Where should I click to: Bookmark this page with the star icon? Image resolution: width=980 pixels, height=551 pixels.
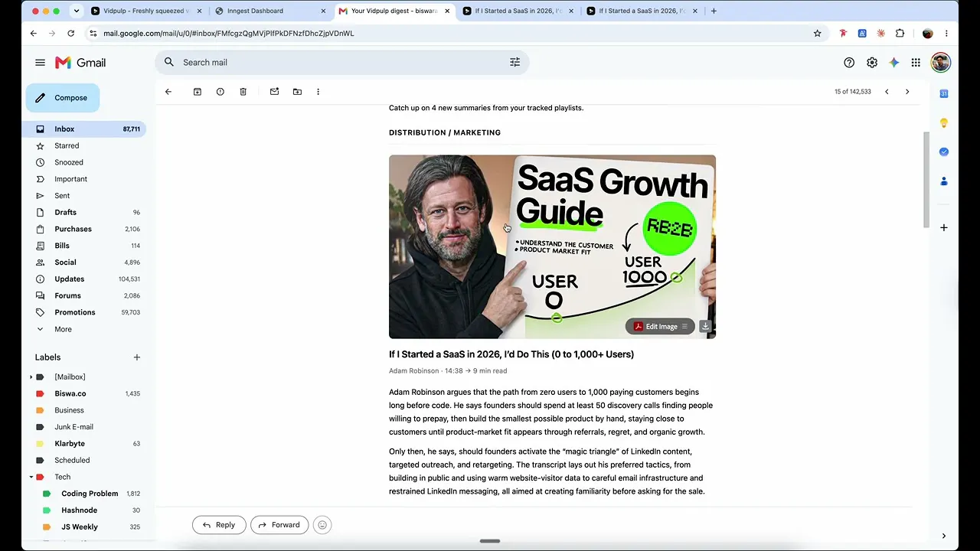coord(817,34)
